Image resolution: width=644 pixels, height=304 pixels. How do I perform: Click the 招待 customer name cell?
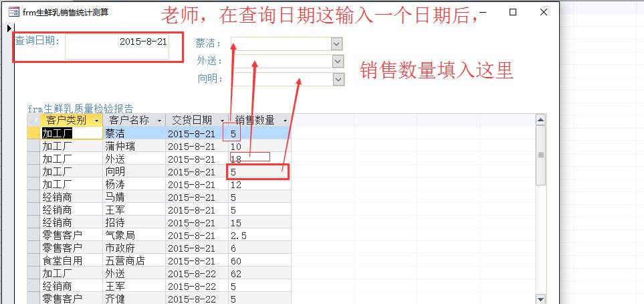tap(134, 222)
